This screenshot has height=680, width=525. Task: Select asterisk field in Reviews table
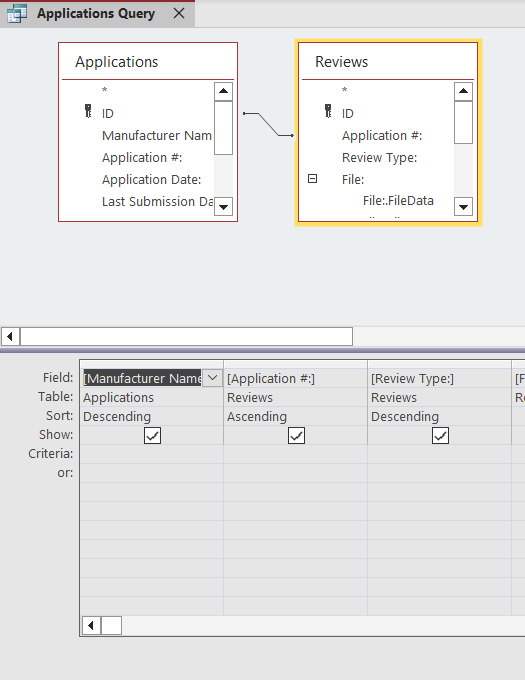(345, 90)
